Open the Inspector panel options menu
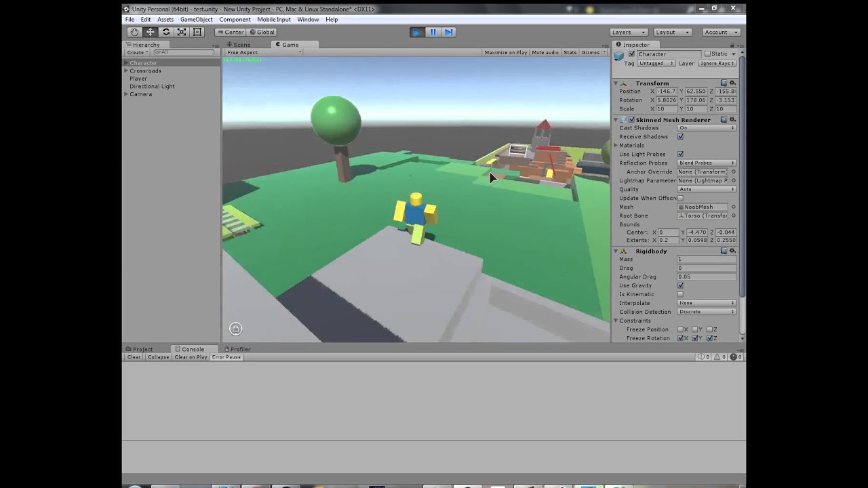Viewport: 868px width, 488px height. pyautogui.click(x=741, y=45)
